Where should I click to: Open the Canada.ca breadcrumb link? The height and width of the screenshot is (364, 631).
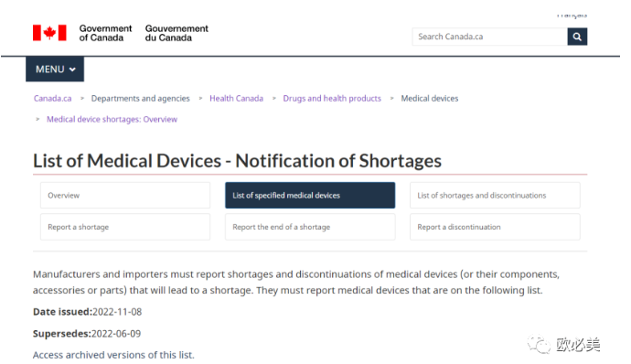pyautogui.click(x=53, y=98)
